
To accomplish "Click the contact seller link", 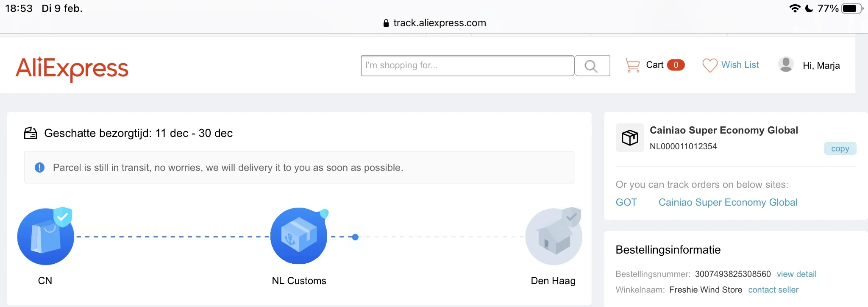I will pyautogui.click(x=773, y=290).
